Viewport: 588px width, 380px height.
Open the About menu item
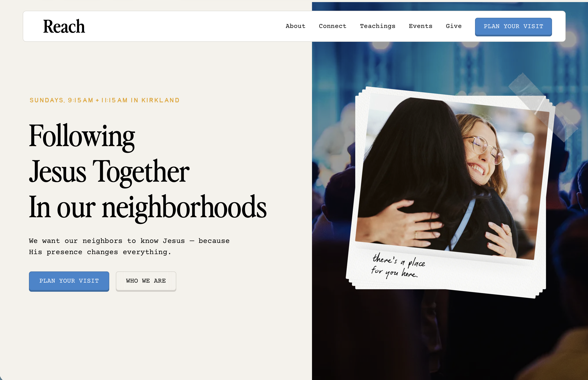295,26
